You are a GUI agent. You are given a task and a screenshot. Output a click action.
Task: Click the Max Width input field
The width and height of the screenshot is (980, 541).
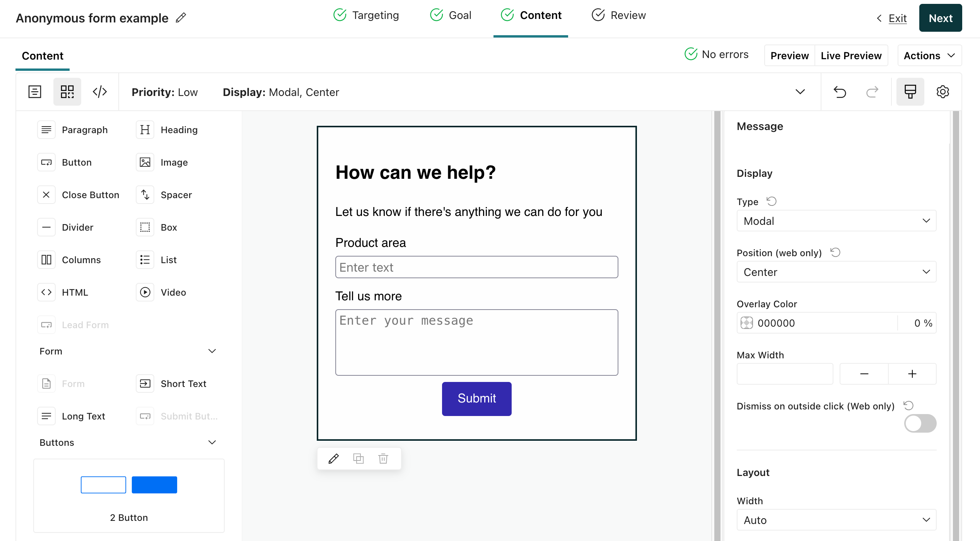click(x=785, y=373)
